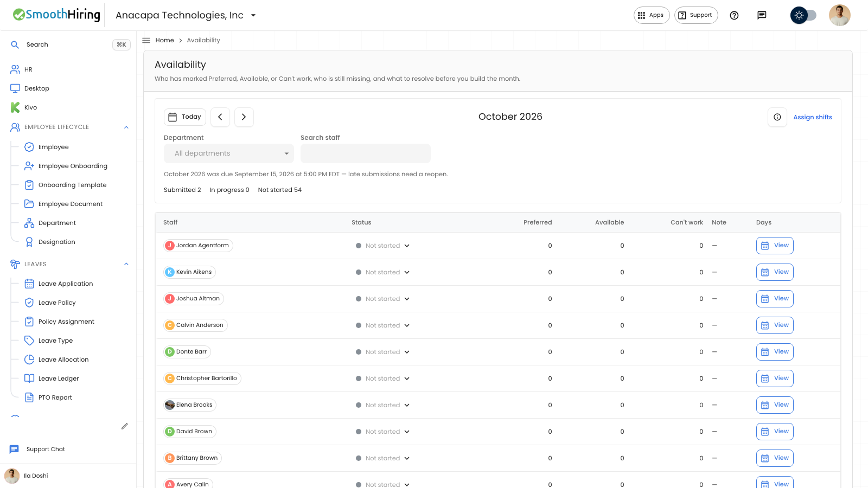
Task: Click the Assign shifts link
Action: (x=813, y=117)
